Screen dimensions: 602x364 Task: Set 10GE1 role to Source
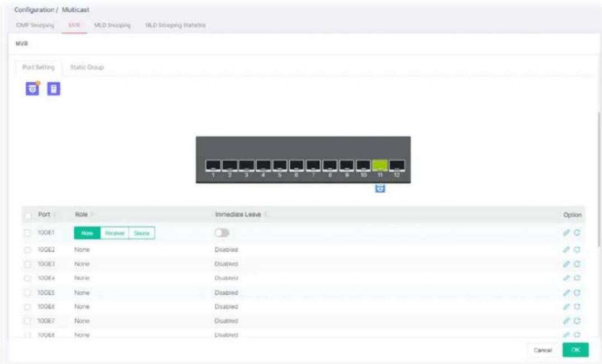coord(142,233)
